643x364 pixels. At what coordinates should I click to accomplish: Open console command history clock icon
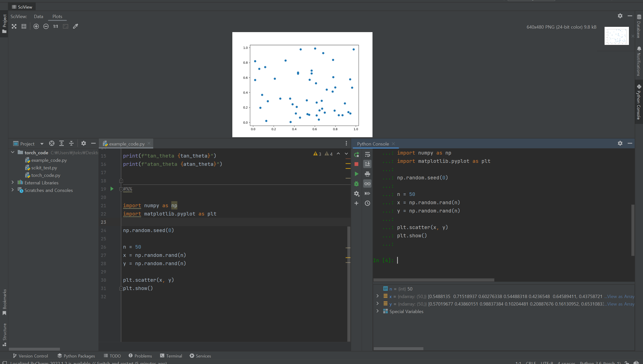point(367,203)
